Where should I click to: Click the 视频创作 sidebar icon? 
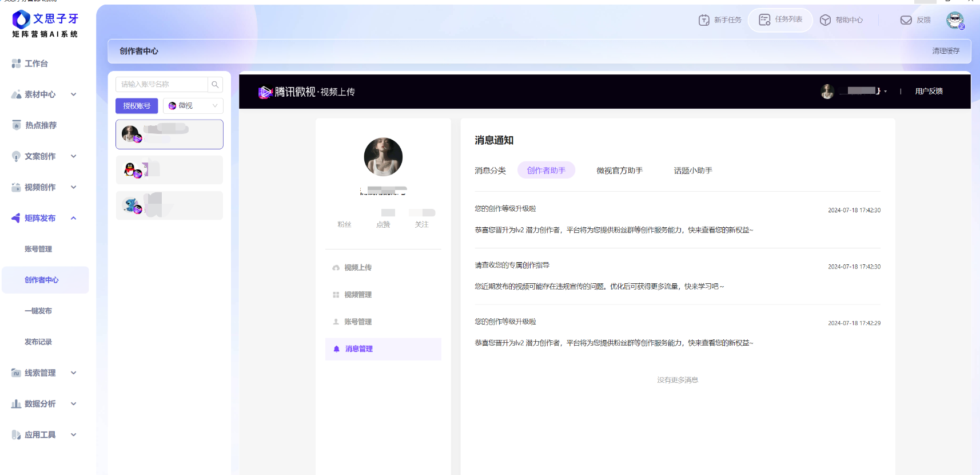(16, 187)
